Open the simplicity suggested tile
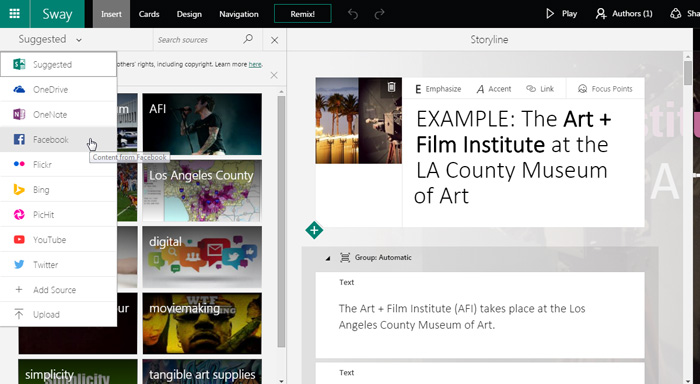Image resolution: width=700 pixels, height=384 pixels. tap(78, 371)
